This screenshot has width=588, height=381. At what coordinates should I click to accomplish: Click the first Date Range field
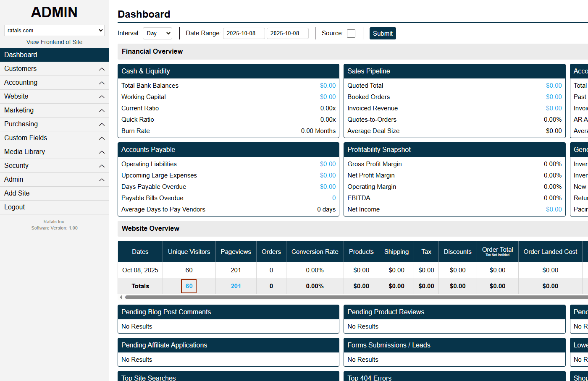tap(244, 33)
